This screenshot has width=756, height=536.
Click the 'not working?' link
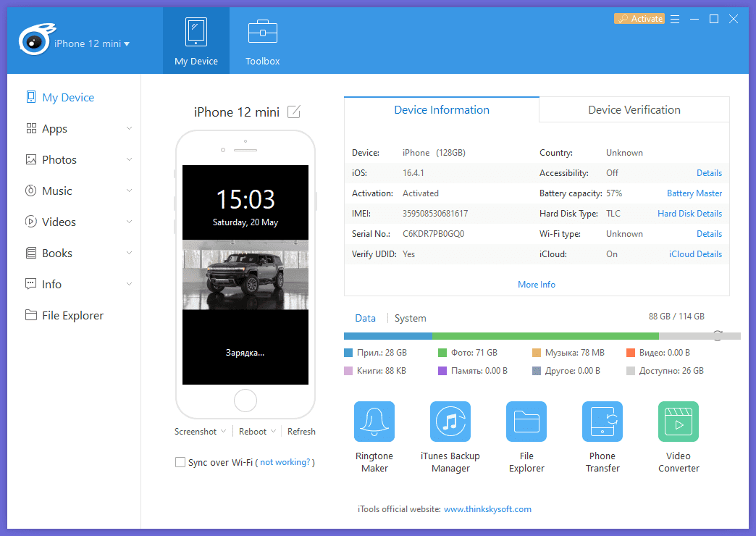285,462
